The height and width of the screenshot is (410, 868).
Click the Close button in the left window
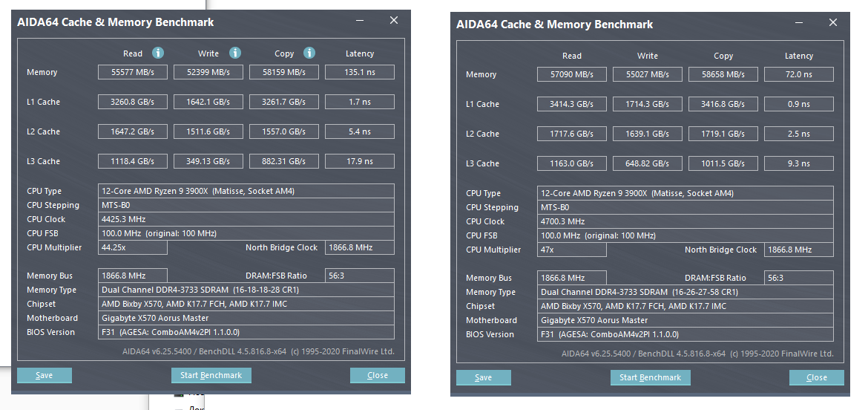[378, 376]
